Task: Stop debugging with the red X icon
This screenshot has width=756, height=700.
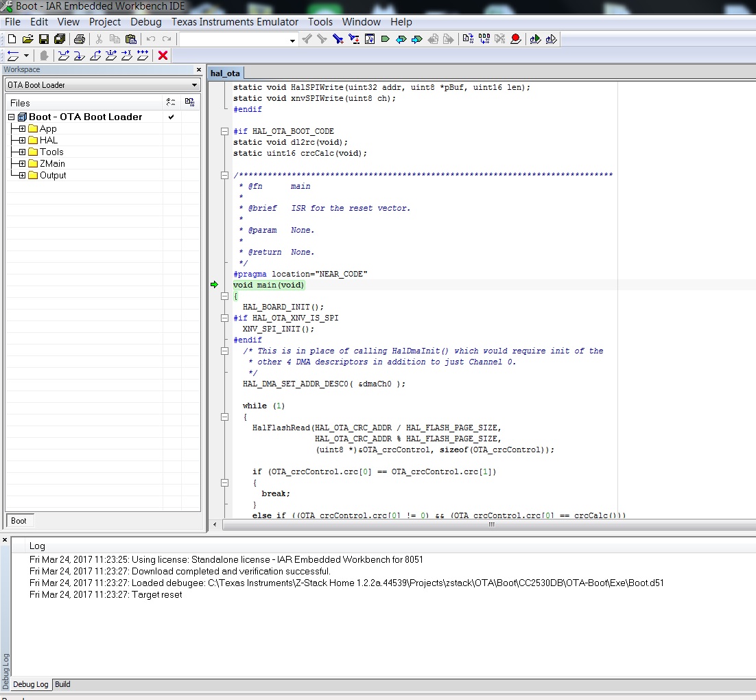Action: point(163,56)
